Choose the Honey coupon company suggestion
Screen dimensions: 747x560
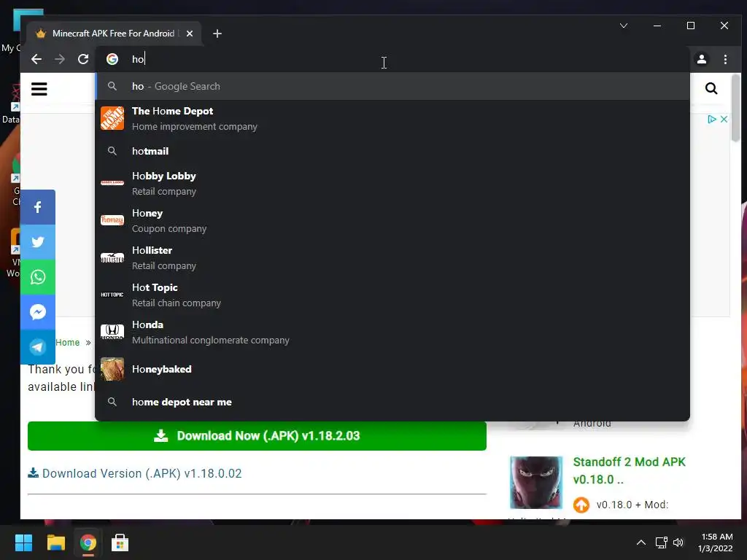(x=392, y=220)
